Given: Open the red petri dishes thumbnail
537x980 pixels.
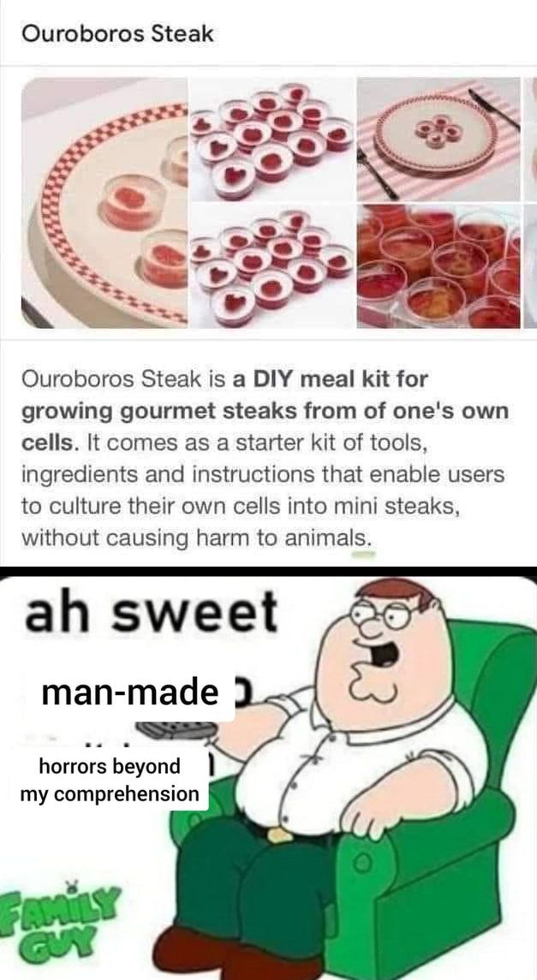Looking at the screenshot, I should tap(439, 265).
